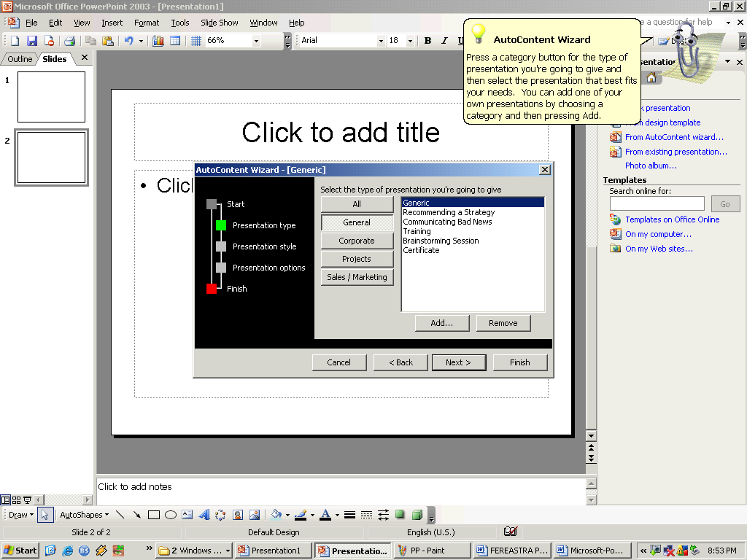Insert a table using the toolbar table icon
747x560 pixels.
(x=175, y=41)
